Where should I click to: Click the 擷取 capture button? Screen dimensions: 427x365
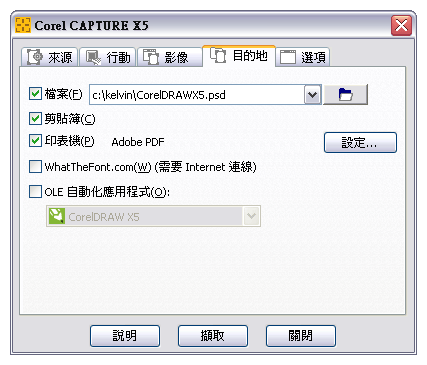(x=213, y=336)
